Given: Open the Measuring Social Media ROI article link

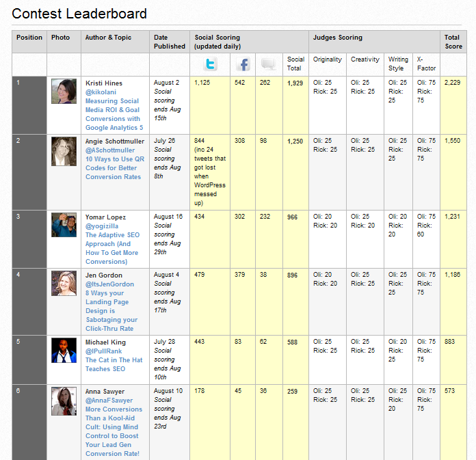Looking at the screenshot, I should (x=114, y=114).
